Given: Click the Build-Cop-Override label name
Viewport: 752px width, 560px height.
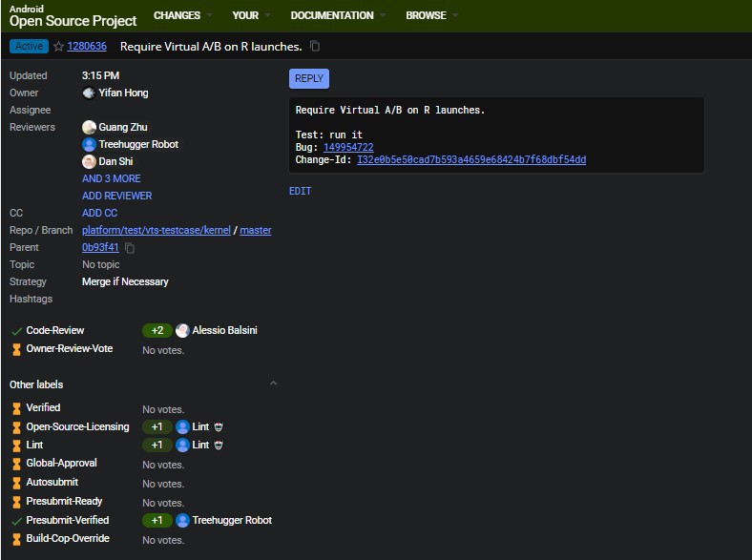Looking at the screenshot, I should pyautogui.click(x=68, y=538).
